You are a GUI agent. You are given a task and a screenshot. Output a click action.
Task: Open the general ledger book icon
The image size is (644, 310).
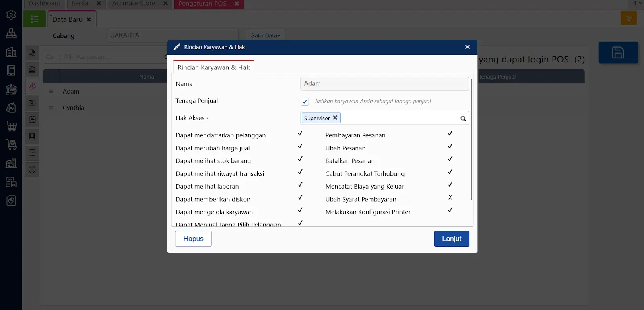pyautogui.click(x=11, y=71)
